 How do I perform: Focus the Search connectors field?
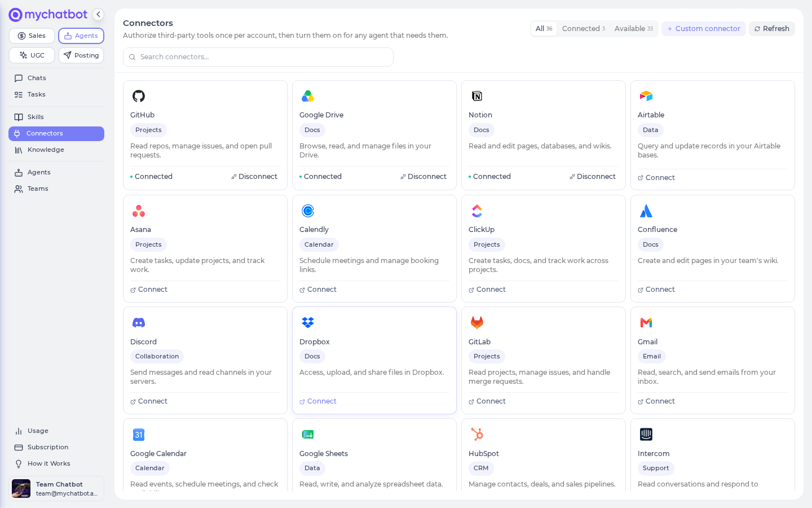click(x=258, y=57)
